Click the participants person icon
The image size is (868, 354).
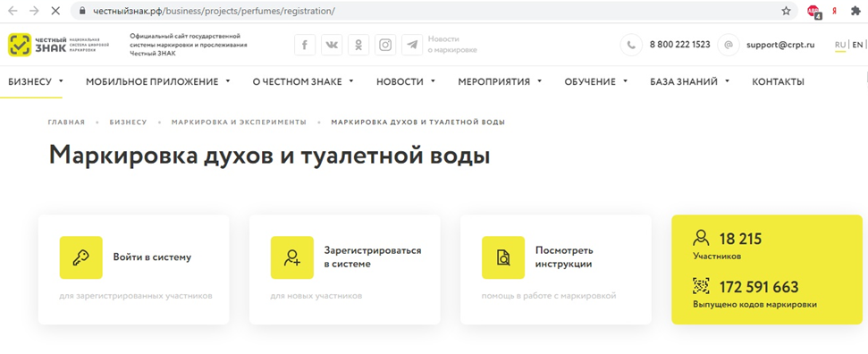702,238
